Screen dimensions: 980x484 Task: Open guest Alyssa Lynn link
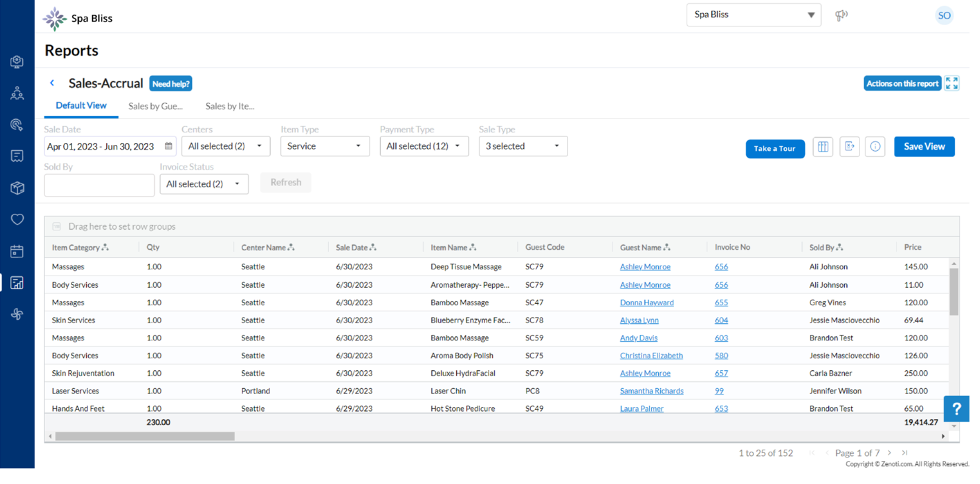639,320
